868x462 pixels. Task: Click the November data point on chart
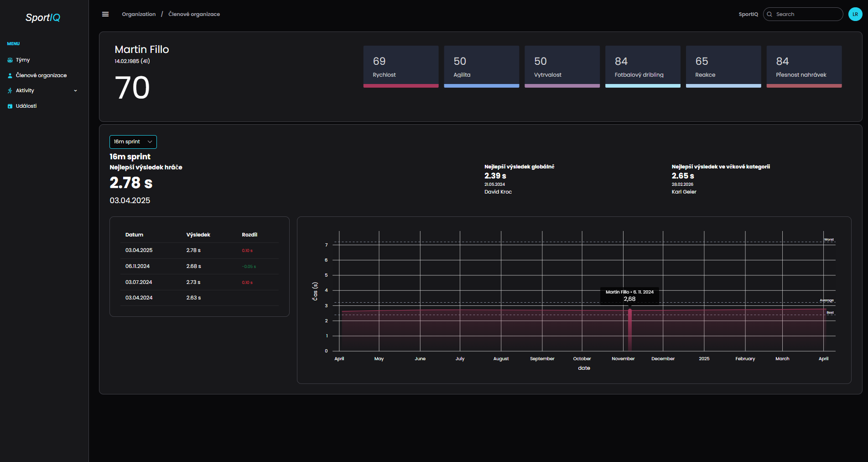pyautogui.click(x=630, y=311)
